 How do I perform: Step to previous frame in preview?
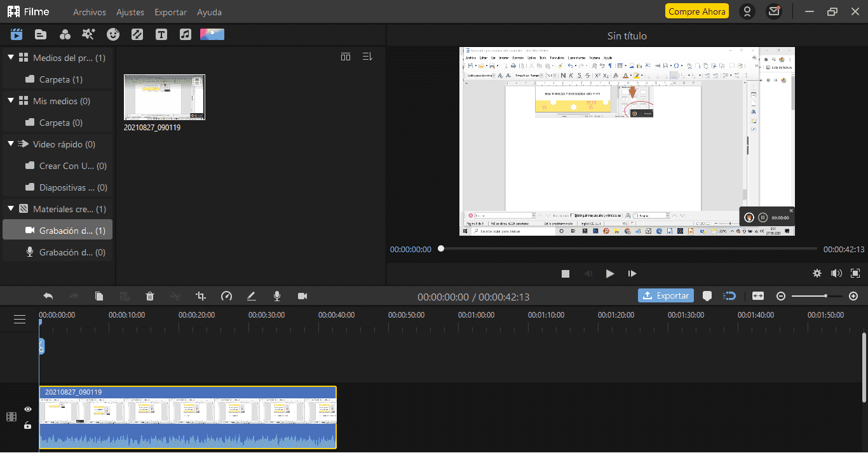click(588, 273)
